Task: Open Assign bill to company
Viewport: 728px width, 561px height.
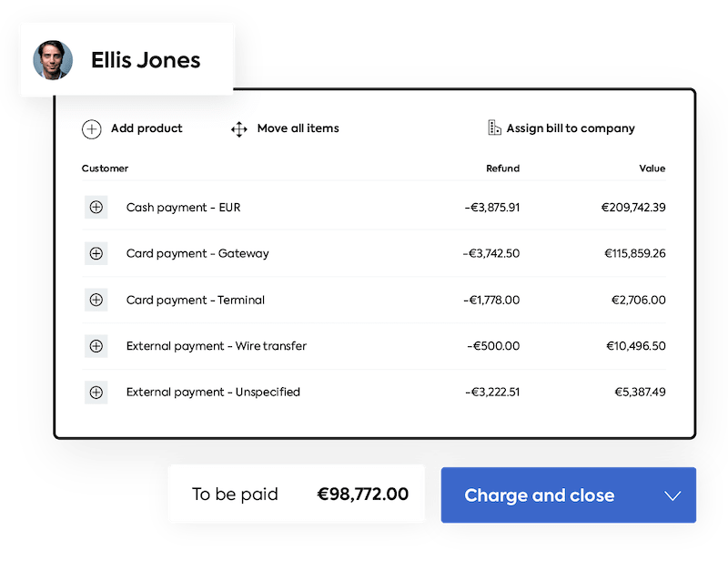Action: (x=571, y=127)
